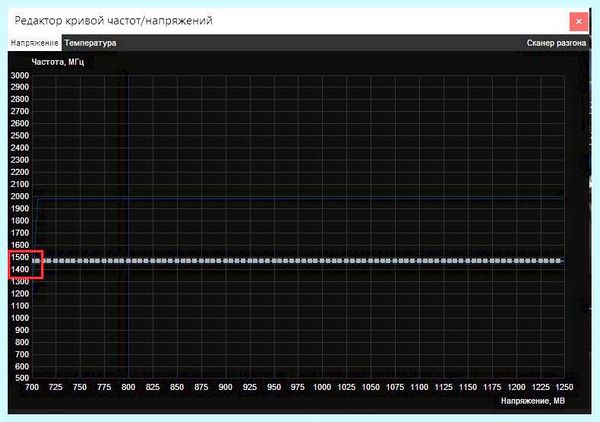Click the 725 mV voltage axis label
600x422 pixels.
tap(55, 387)
